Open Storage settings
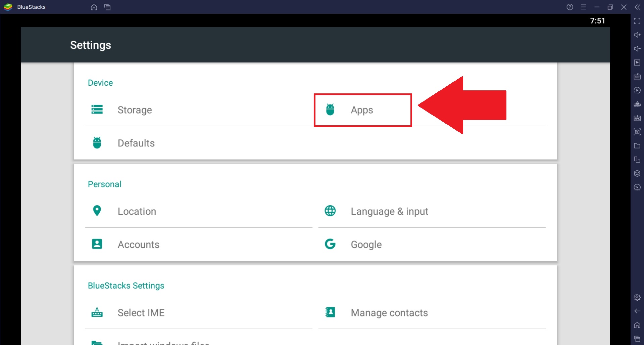 [x=199, y=110]
